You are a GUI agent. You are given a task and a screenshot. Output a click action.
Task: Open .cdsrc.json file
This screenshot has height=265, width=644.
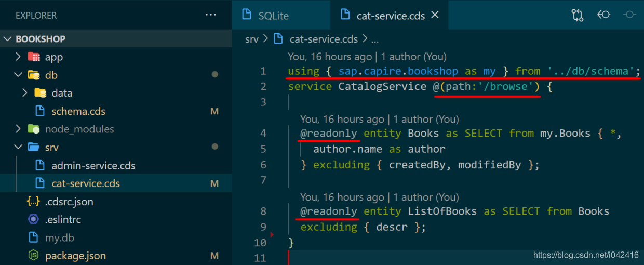pos(69,202)
